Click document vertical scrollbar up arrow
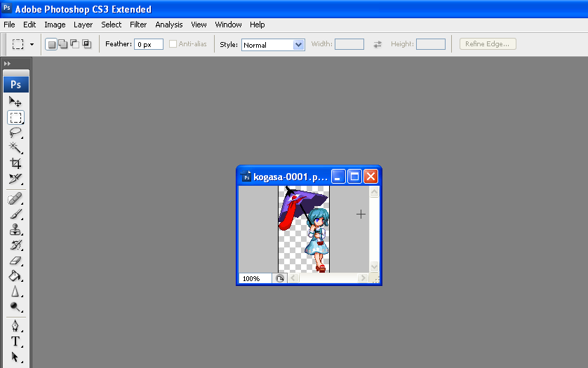The height and width of the screenshot is (368, 588). 374,192
